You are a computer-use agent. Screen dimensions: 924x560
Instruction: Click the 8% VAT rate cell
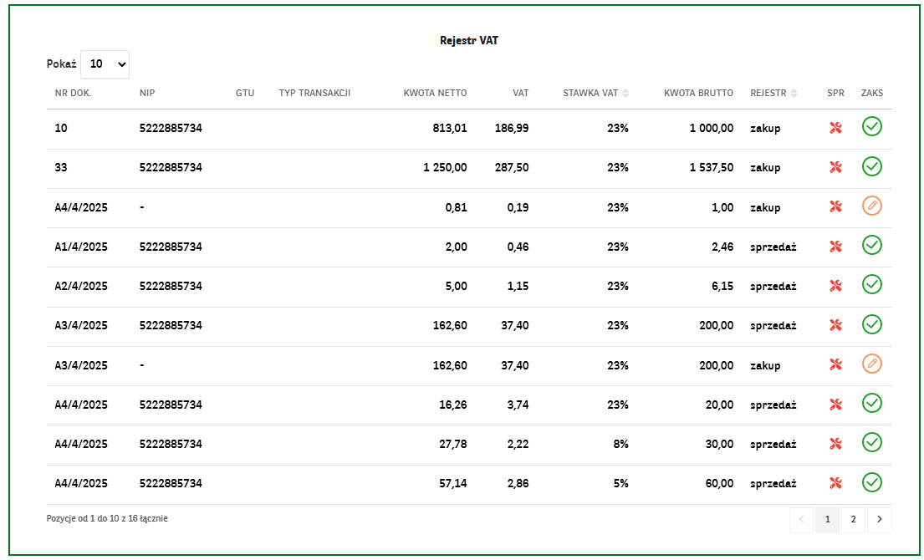coord(620,444)
